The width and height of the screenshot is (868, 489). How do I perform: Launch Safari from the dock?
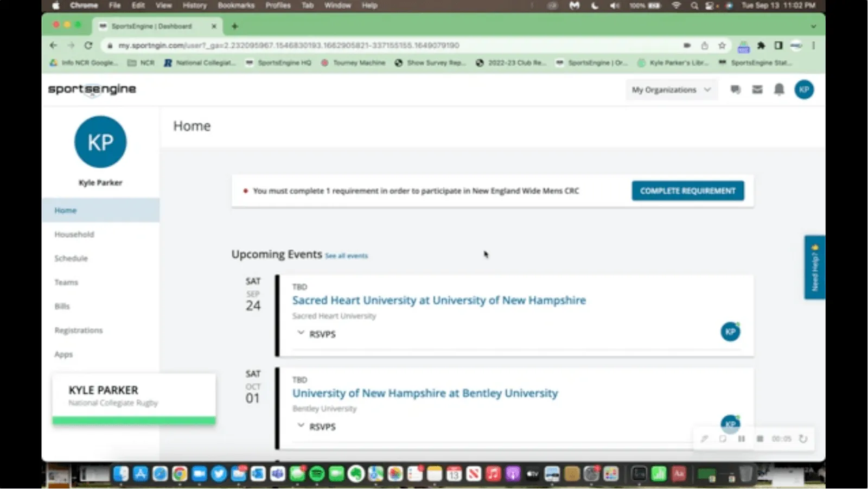click(x=160, y=474)
